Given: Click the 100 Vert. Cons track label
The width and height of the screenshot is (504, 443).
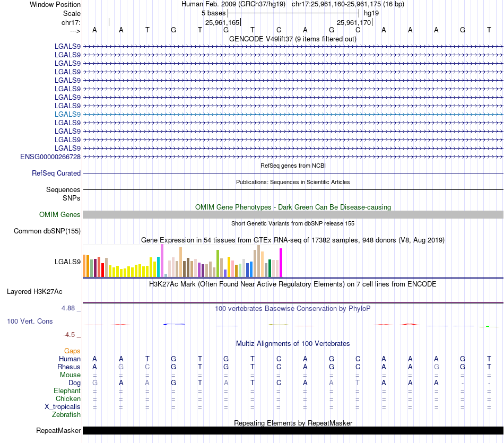Looking at the screenshot, I should coord(30,321).
